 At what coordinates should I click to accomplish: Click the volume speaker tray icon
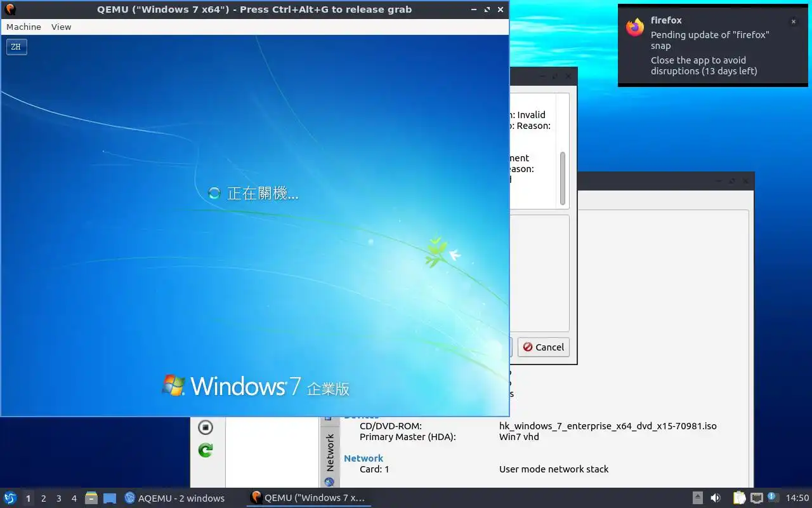pos(715,498)
